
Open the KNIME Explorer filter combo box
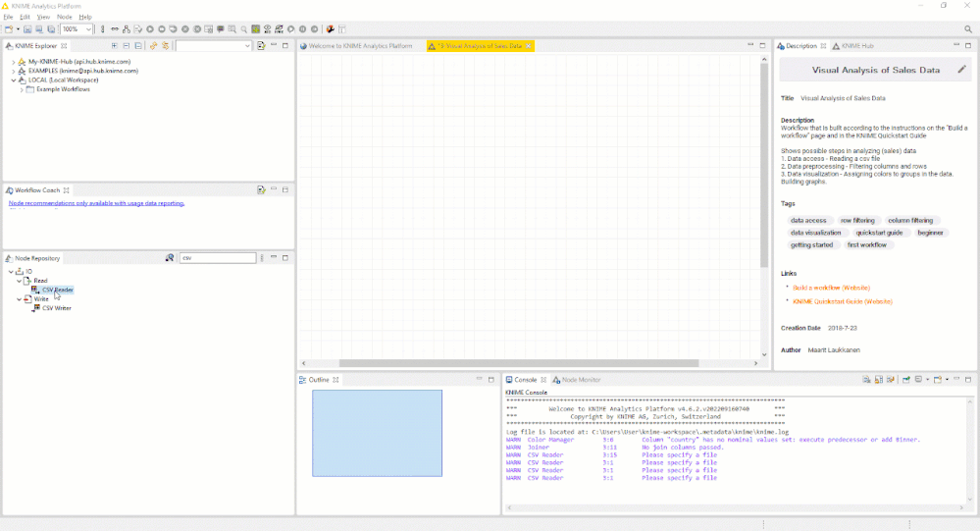point(213,46)
